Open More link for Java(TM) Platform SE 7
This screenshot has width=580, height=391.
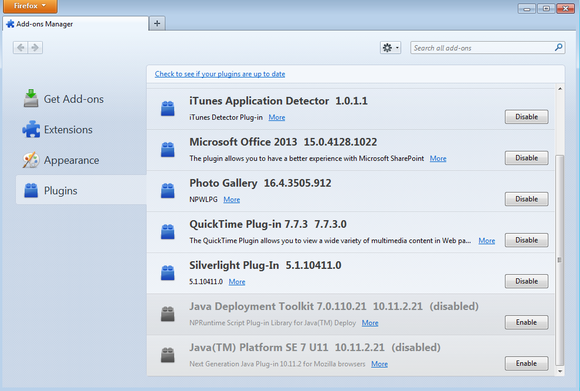[x=380, y=364]
